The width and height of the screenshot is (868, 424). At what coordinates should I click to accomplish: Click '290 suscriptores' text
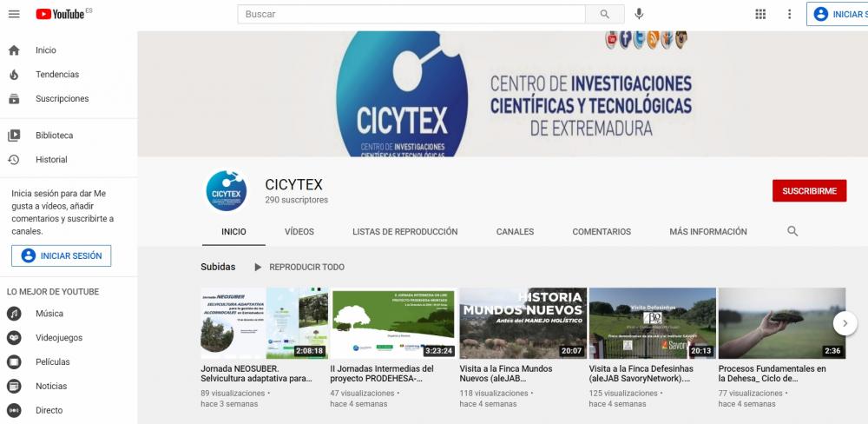click(296, 200)
